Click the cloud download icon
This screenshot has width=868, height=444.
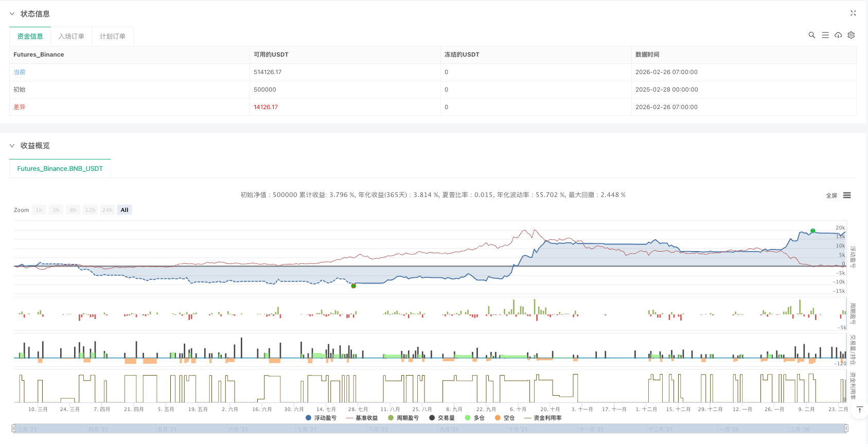point(838,35)
